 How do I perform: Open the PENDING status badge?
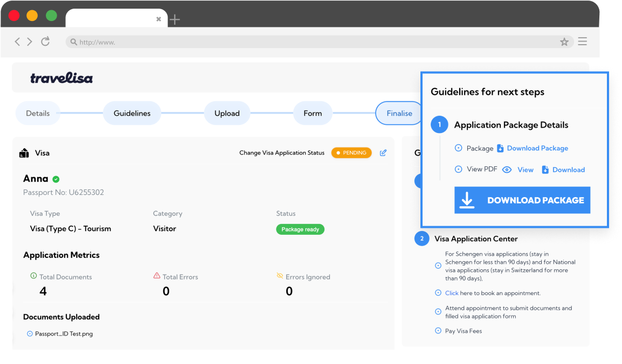351,153
